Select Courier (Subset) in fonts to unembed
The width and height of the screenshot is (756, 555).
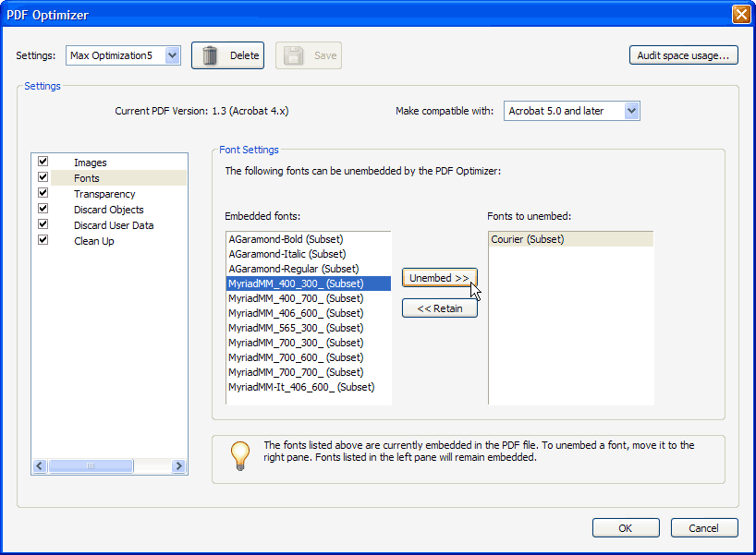pos(528,239)
